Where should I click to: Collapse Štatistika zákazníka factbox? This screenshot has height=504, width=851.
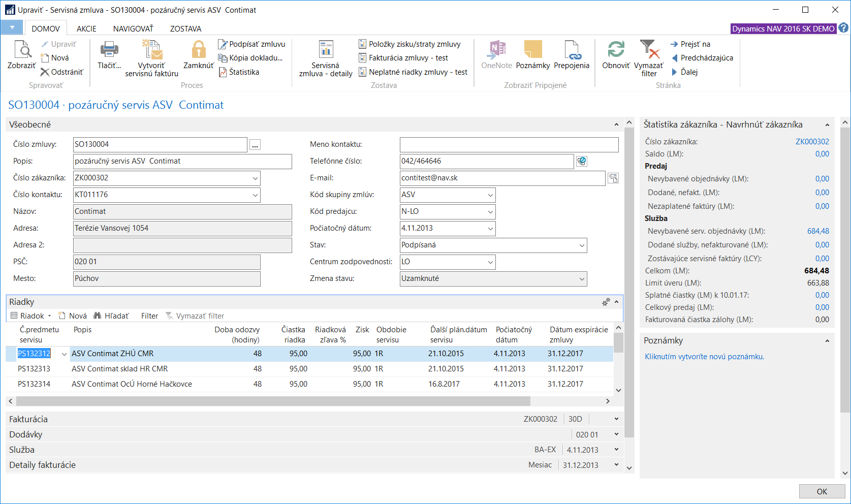point(827,124)
